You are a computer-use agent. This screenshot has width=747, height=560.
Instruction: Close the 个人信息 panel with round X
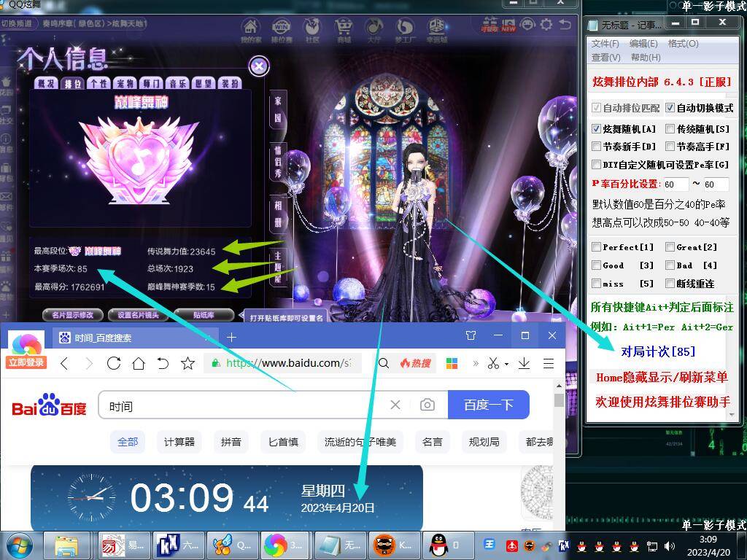tap(259, 66)
